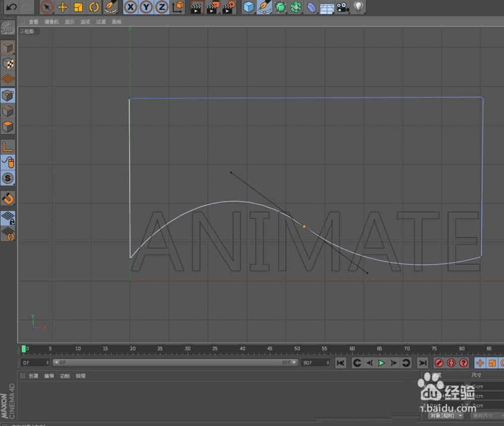Viewport: 504px width, 426px height.
Task: Click the green timeline playhead slider
Action: (24, 348)
